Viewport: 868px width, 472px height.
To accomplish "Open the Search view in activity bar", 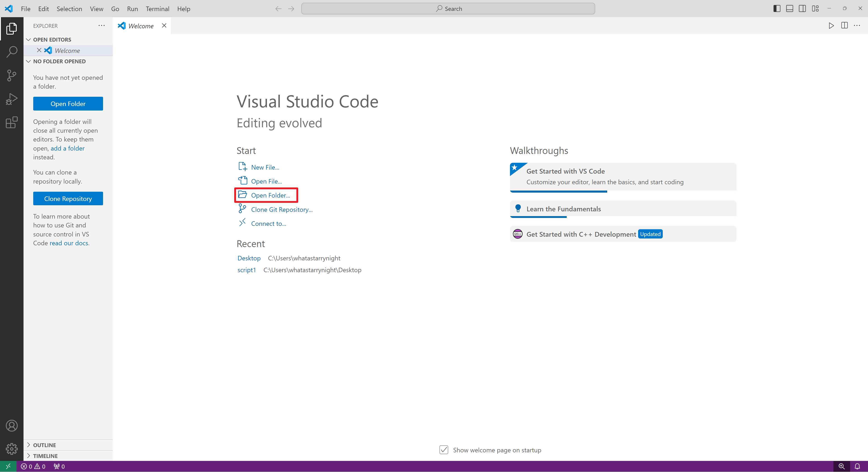I will click(x=12, y=52).
